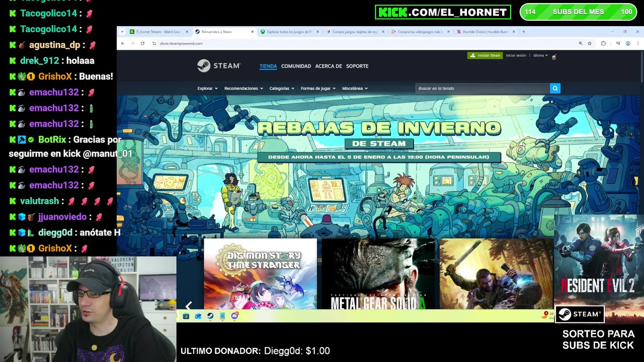Click chat username agustina_dp
This screenshot has height=362, width=644.
point(54,45)
